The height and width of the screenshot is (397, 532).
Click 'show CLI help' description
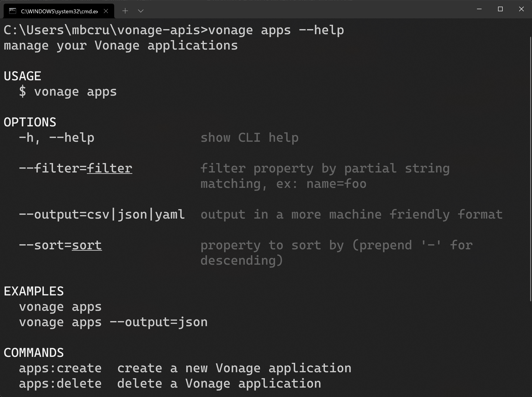click(x=249, y=138)
